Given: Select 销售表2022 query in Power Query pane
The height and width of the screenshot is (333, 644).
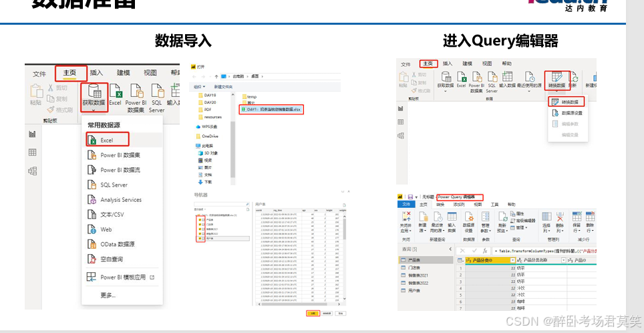Looking at the screenshot, I should (x=426, y=283).
